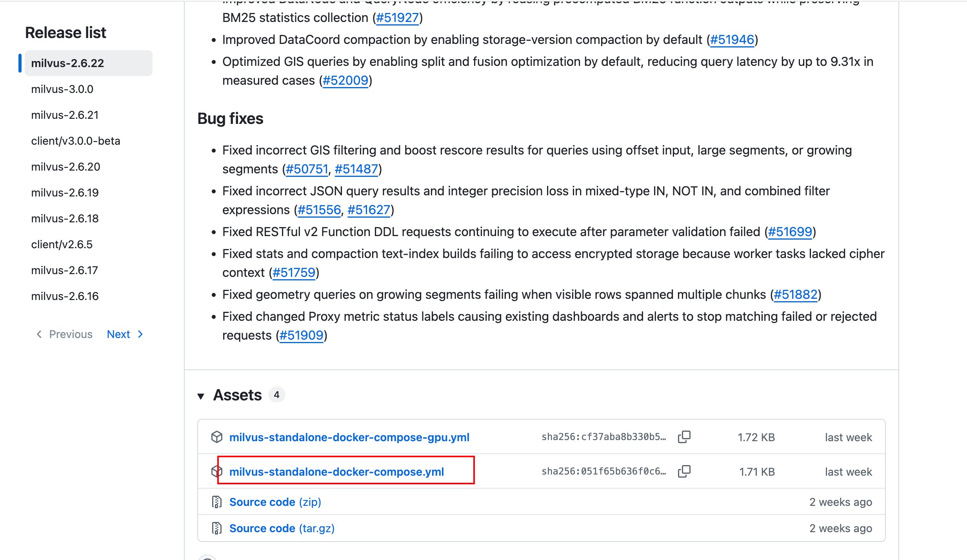This screenshot has height=560, width=967.
Task: Download Source code (tar.gz)
Action: click(x=282, y=528)
